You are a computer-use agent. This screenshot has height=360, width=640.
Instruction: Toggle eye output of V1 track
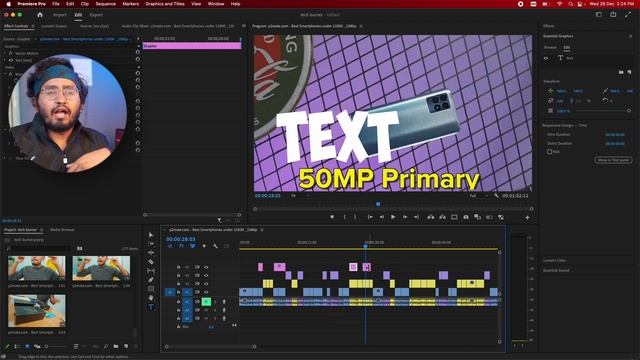[206, 292]
